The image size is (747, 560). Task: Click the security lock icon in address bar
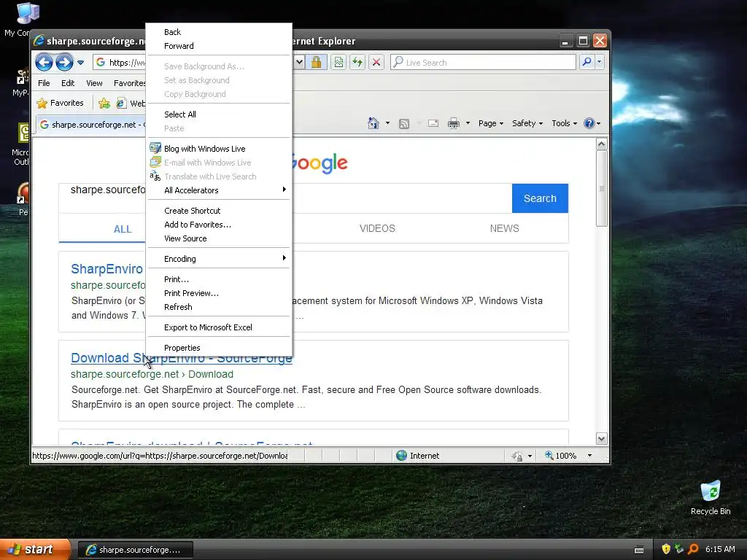click(316, 63)
